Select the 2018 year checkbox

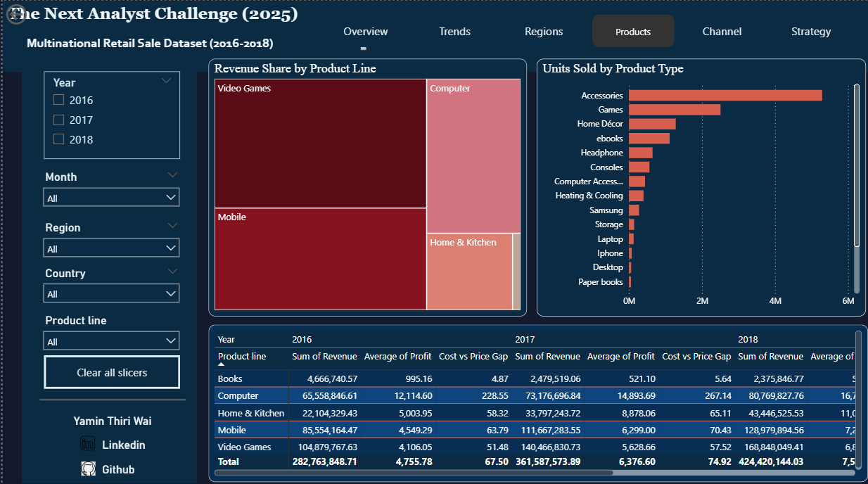pyautogui.click(x=59, y=139)
